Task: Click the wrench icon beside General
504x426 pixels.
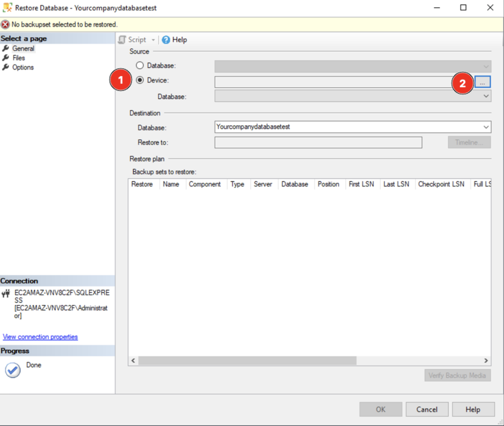Action: pos(6,49)
